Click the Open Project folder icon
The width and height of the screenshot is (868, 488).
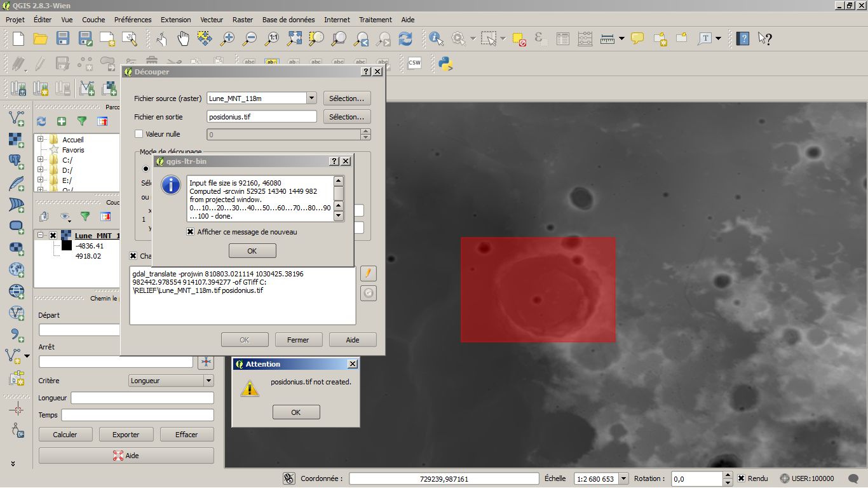click(x=41, y=39)
